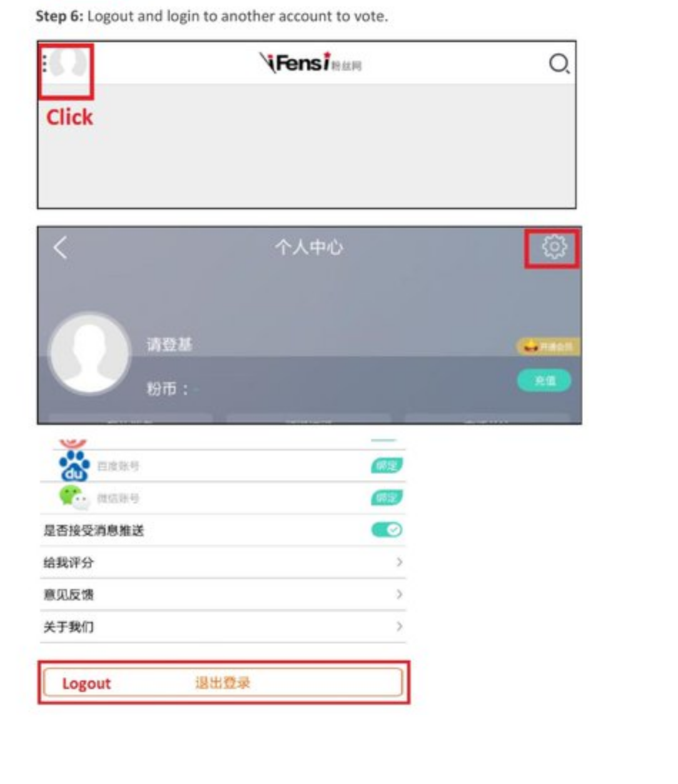Viewport: 678px width, 784px height.
Task: Open settings via the gear icon
Action: tap(554, 247)
